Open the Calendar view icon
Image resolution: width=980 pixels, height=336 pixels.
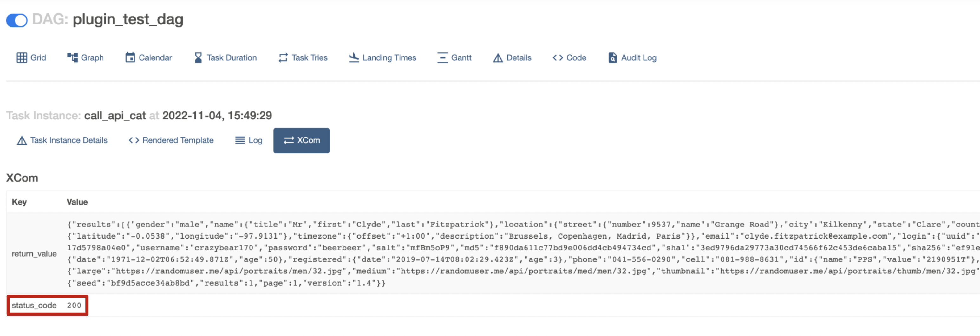(x=131, y=57)
